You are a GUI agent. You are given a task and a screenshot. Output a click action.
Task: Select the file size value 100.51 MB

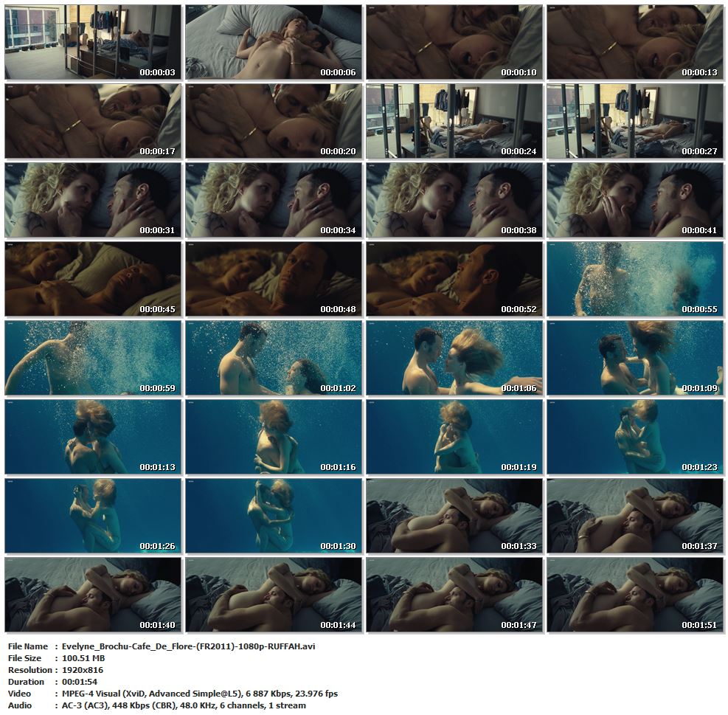[83, 658]
